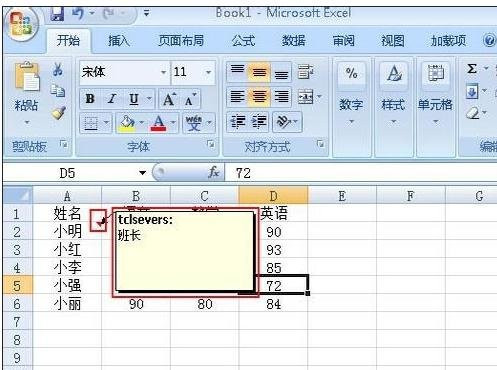Screen dimensions: 497x370
Task: Click the yellow fill color button
Action: point(127,123)
